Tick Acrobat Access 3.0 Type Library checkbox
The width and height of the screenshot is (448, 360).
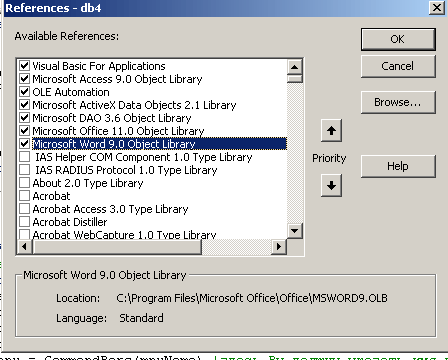tap(24, 209)
